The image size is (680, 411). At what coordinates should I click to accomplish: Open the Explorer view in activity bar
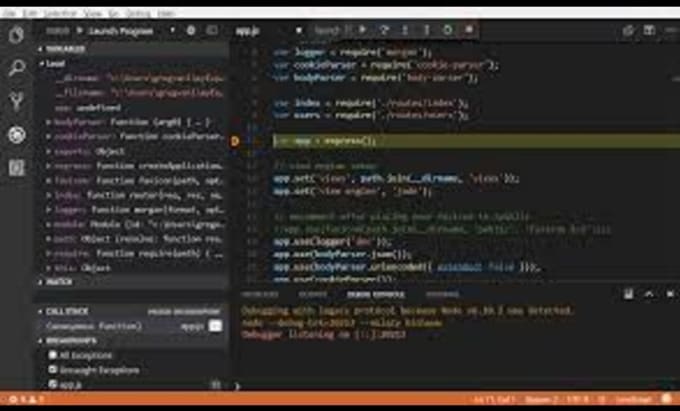16,35
